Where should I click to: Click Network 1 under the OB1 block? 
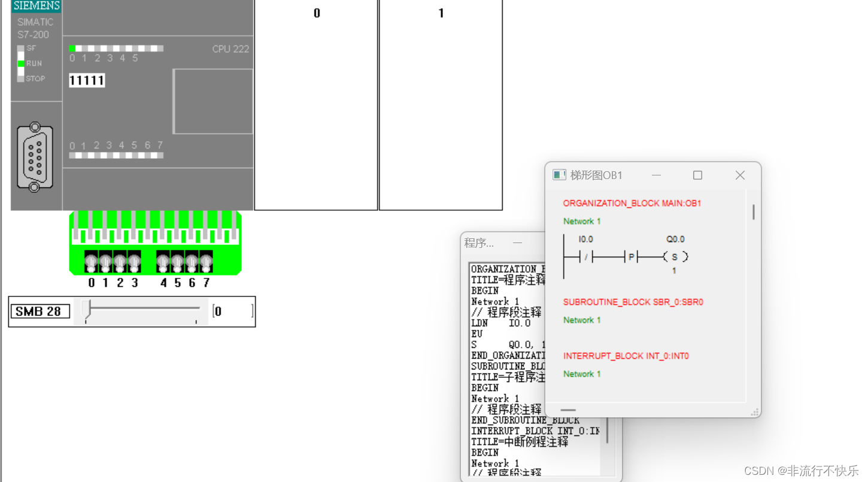click(582, 222)
